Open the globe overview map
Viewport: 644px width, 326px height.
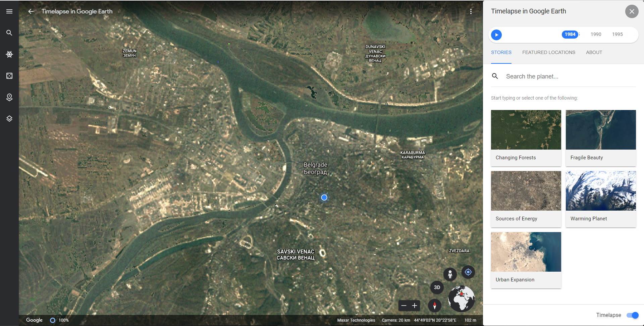pyautogui.click(x=461, y=298)
